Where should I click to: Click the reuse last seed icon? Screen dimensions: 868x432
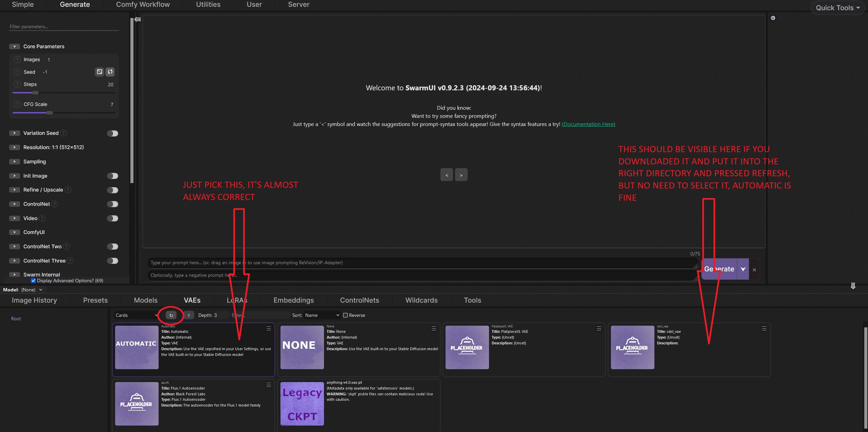tap(110, 72)
